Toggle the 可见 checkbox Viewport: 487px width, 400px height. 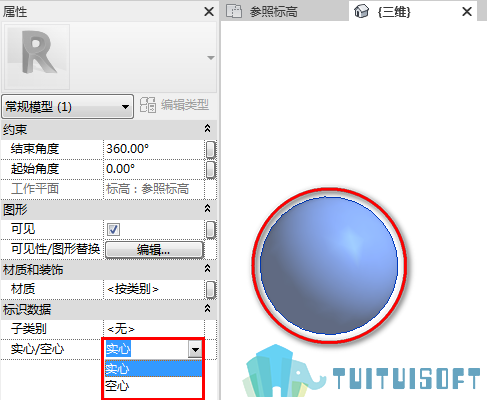tap(113, 229)
